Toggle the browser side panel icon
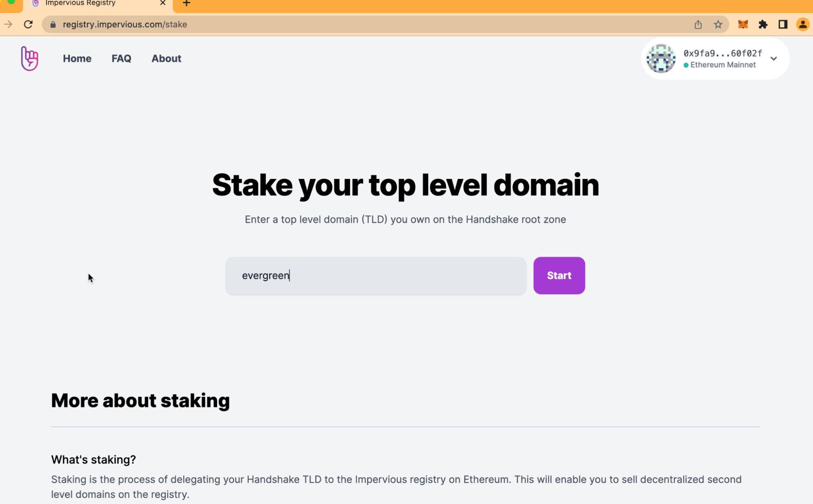 point(782,24)
